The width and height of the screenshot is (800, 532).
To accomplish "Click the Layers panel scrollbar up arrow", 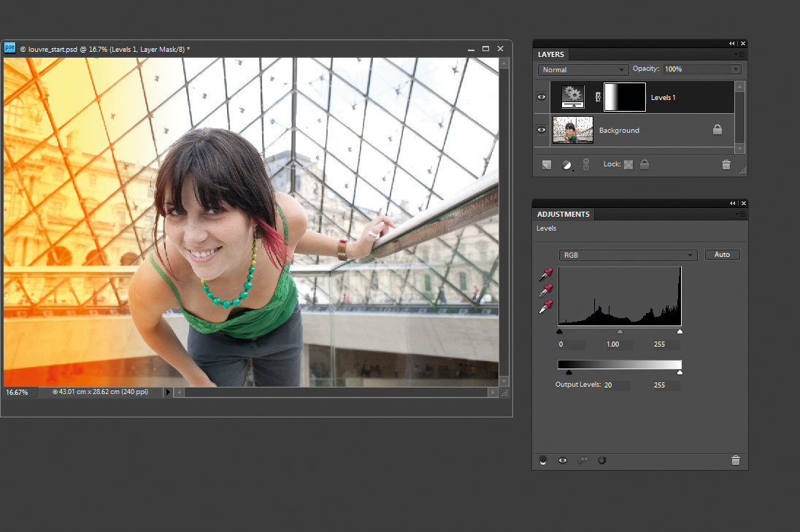I will 740,87.
